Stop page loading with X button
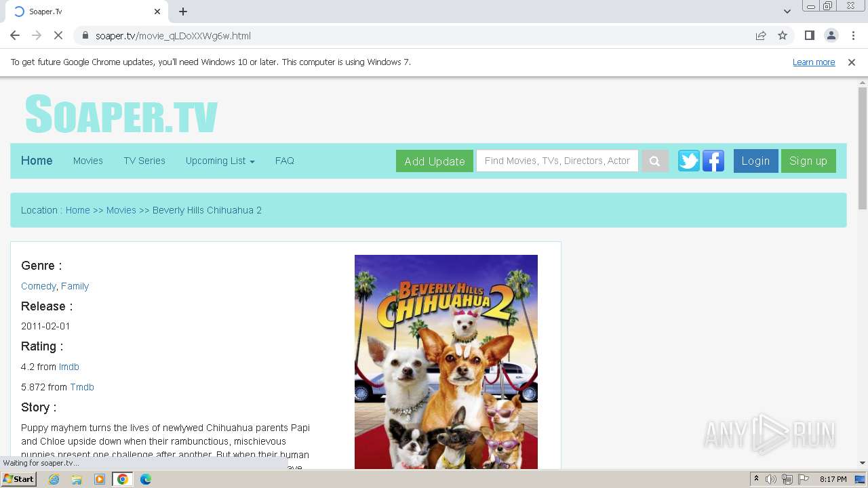 click(x=58, y=35)
